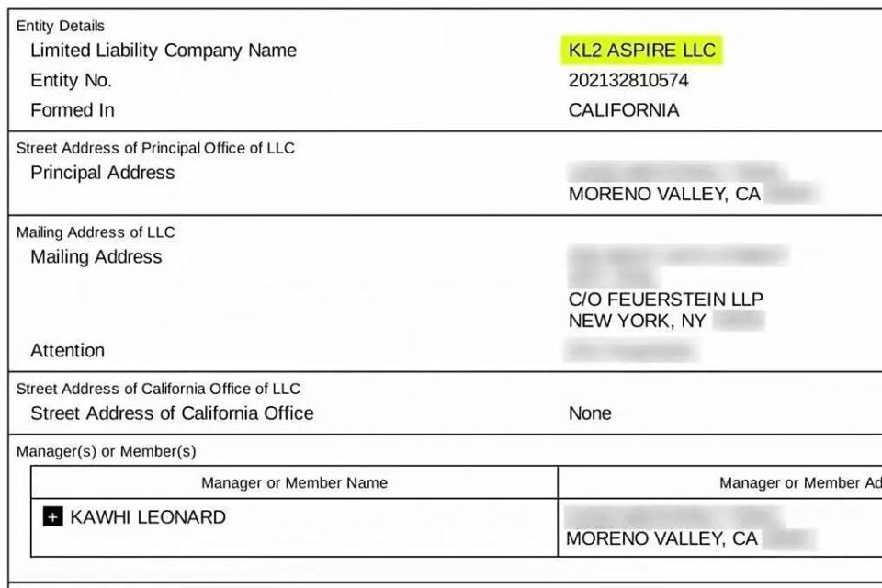The image size is (882, 588).
Task: Click MORENO VALLEY, CA in the Principal Address row
Action: click(x=664, y=195)
